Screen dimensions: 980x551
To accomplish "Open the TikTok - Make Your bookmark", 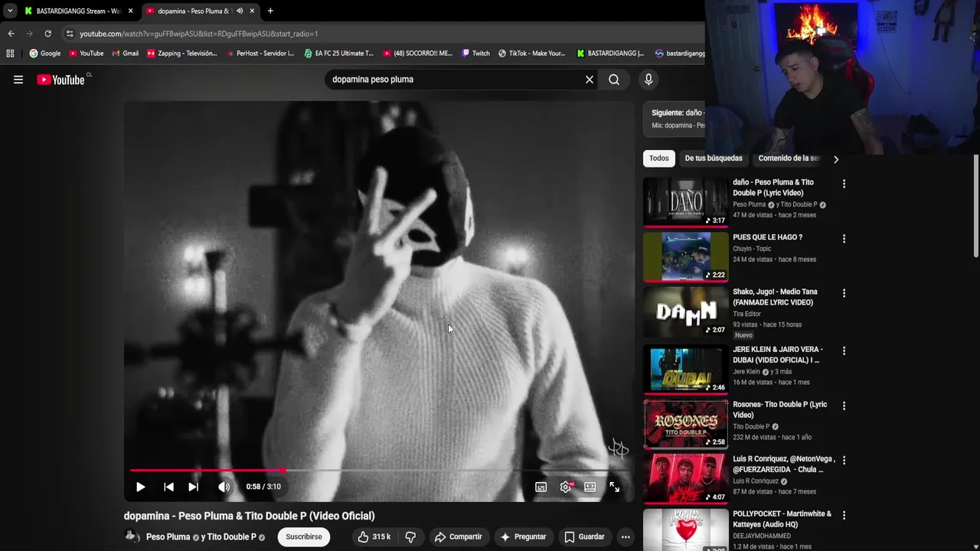I will pyautogui.click(x=531, y=54).
